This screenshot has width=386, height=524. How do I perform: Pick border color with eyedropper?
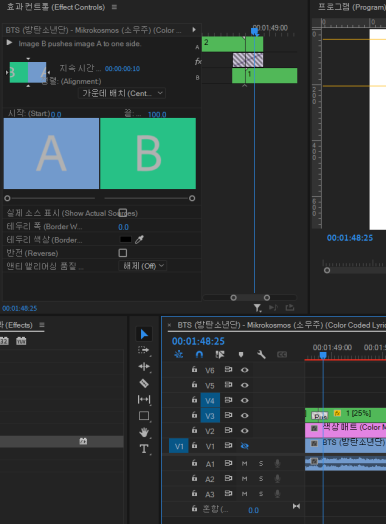tap(139, 239)
